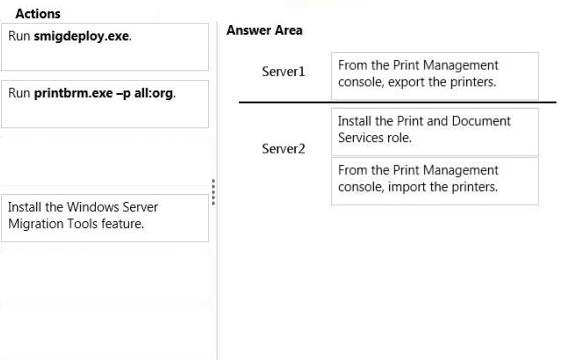Select the export the printers answer box
Image resolution: width=563 pixels, height=362 pixels.
[x=435, y=76]
